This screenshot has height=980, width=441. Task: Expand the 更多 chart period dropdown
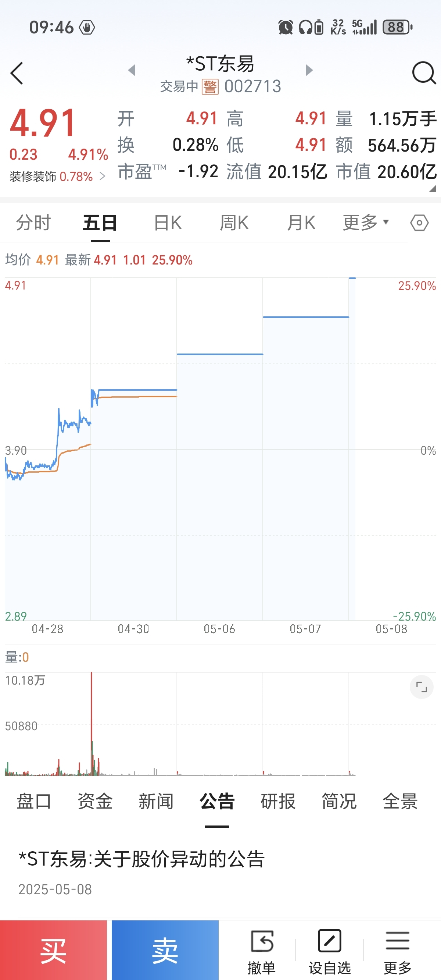pyautogui.click(x=365, y=222)
